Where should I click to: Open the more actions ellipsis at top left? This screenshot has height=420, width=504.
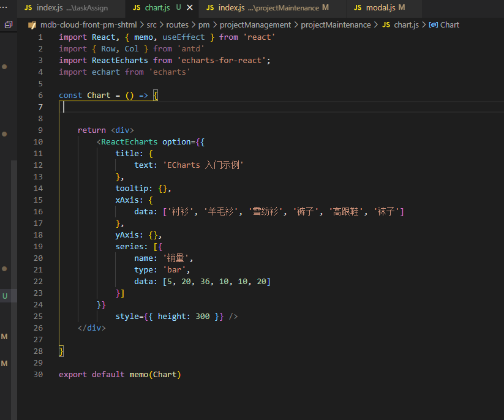(x=3, y=7)
